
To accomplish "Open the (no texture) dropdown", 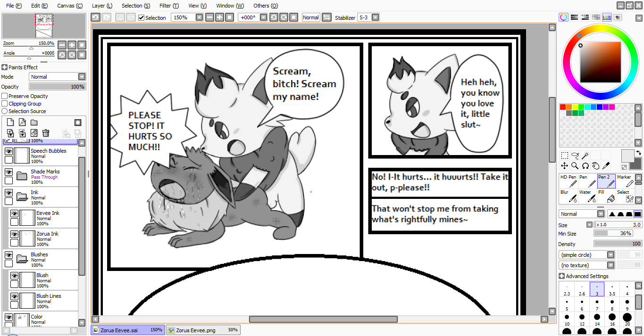I will click(x=611, y=265).
